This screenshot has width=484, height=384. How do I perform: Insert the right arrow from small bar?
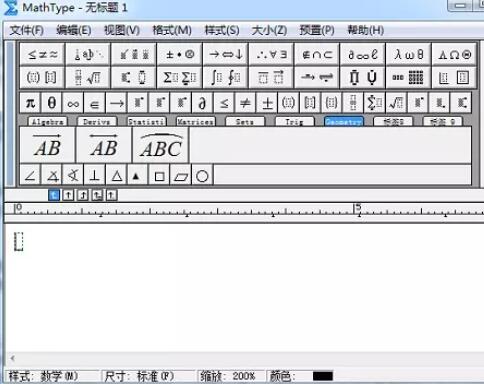coord(116,103)
